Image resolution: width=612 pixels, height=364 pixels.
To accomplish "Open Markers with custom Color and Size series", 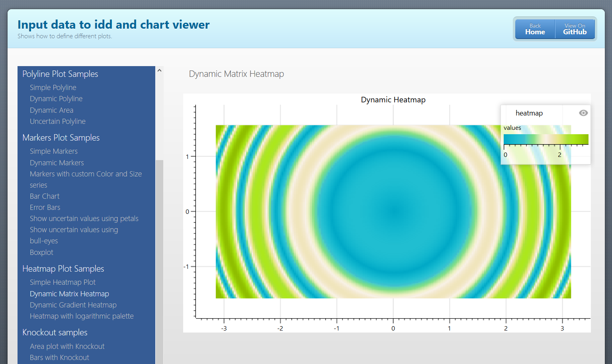I will tap(86, 180).
